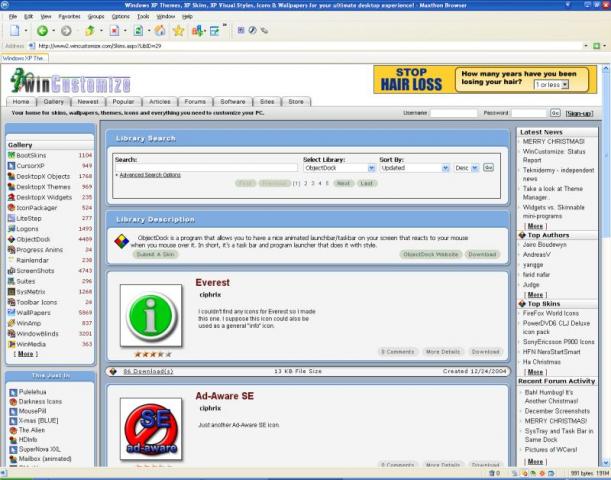This screenshot has height=480, width=611.
Task: Open WallPapers in the Gallery list
Action: (x=33, y=312)
